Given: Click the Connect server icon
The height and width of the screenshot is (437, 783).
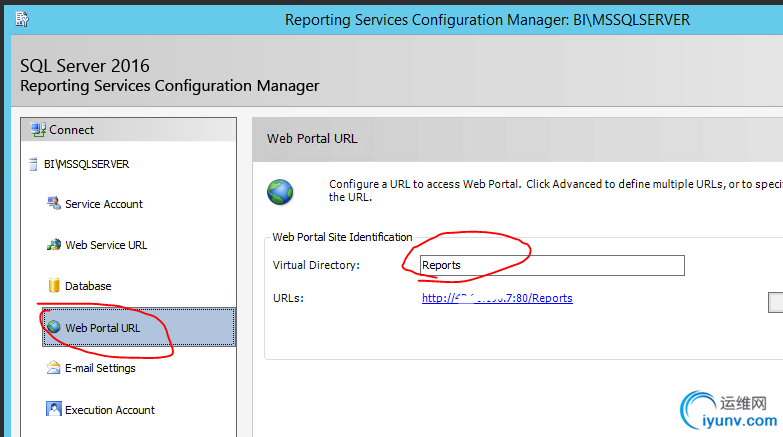Looking at the screenshot, I should (38, 130).
